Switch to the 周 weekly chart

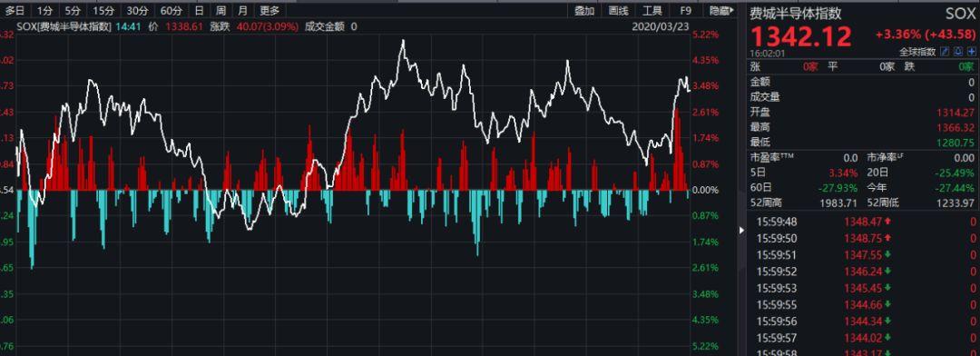220,11
